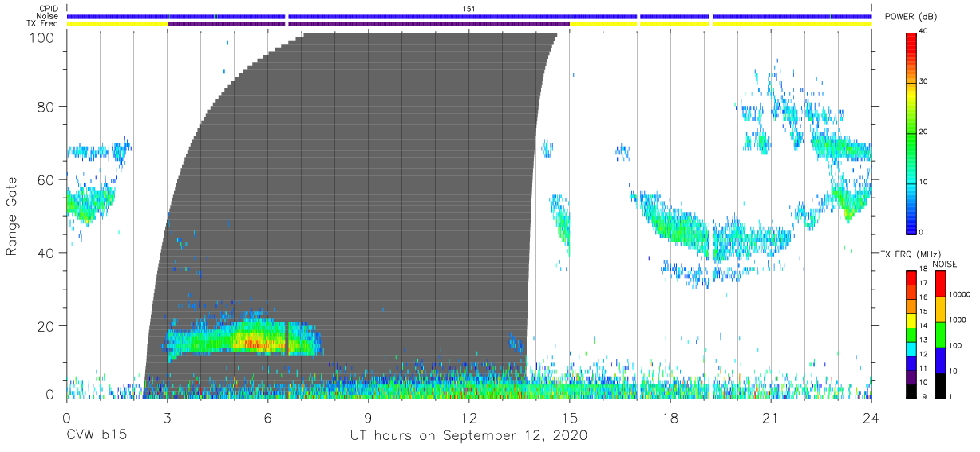Click the Range Gate axis title

point(12,217)
